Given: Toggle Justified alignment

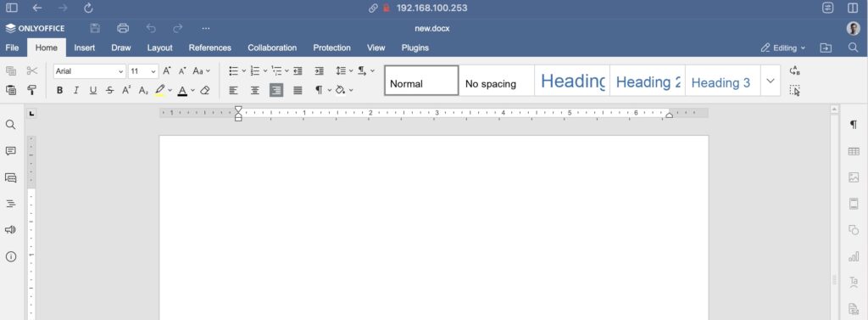Looking at the screenshot, I should (298, 90).
